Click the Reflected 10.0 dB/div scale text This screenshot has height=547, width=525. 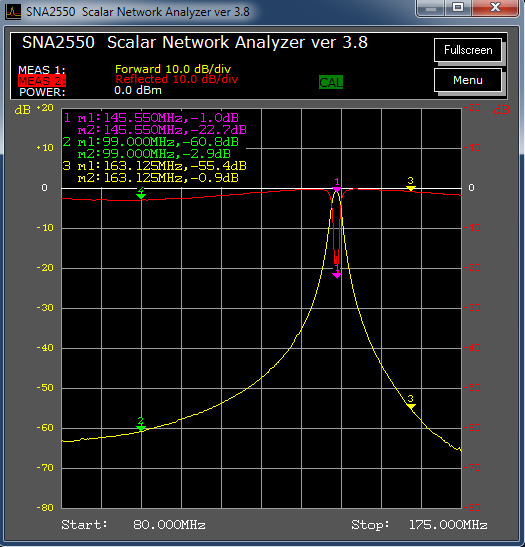[x=177, y=79]
